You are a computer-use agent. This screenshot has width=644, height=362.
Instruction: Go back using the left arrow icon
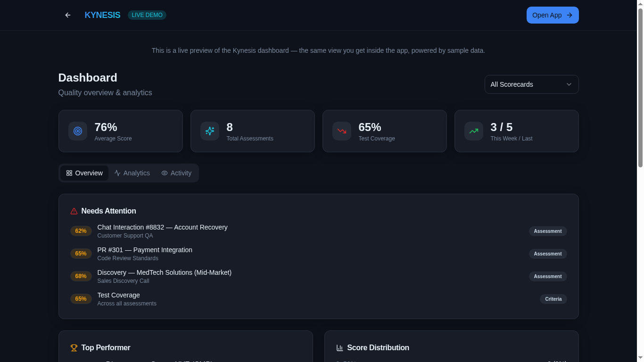(68, 15)
